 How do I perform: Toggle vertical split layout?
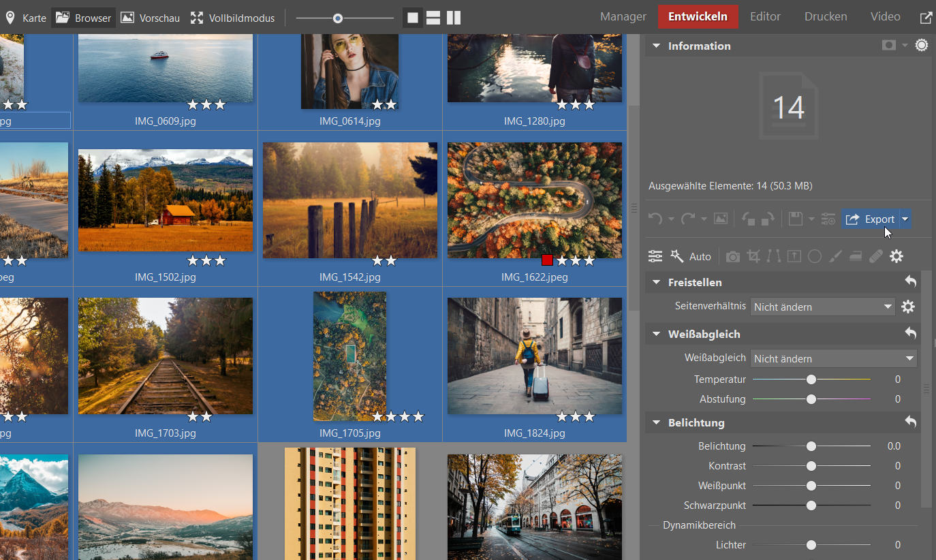(454, 18)
